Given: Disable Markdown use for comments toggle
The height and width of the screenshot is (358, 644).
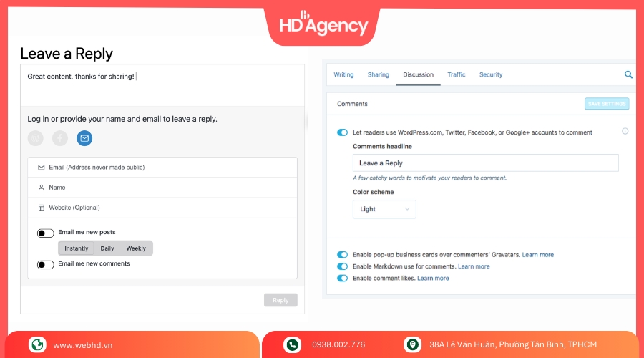Looking at the screenshot, I should tap(343, 266).
